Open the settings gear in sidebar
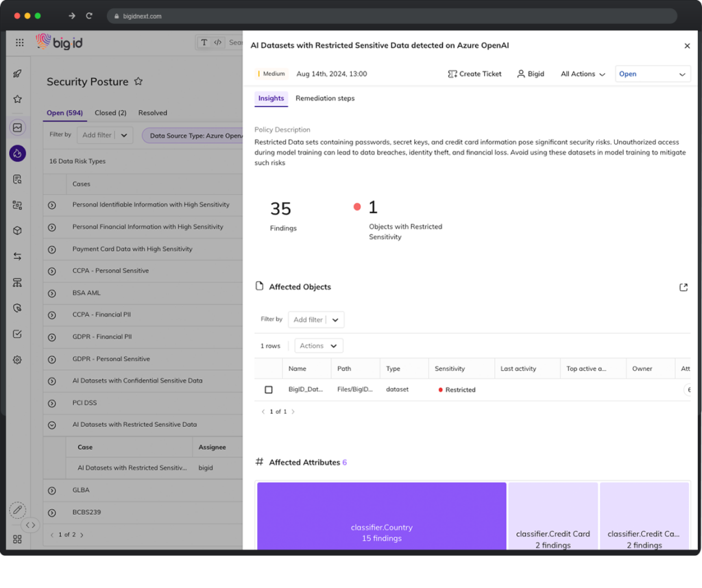This screenshot has height=588, width=702. [17, 360]
